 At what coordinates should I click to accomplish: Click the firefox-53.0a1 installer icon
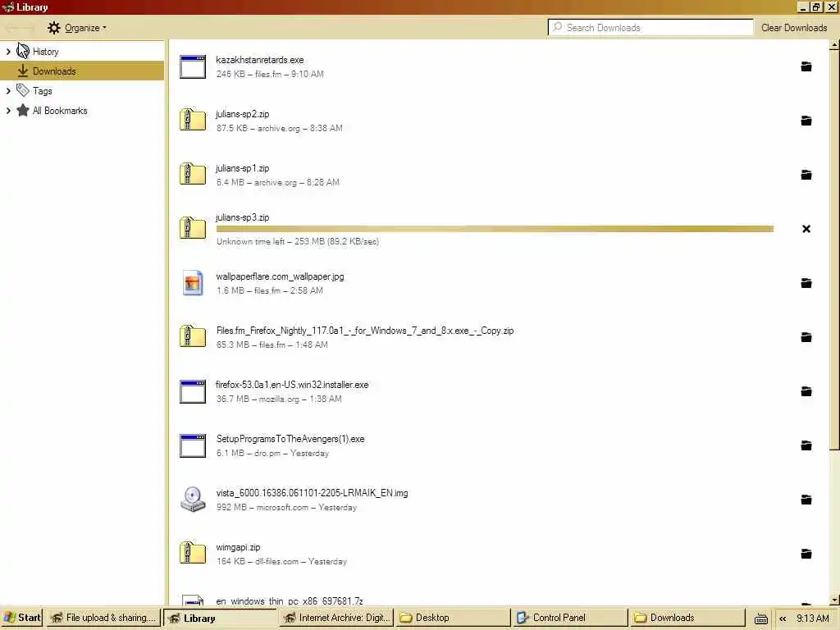coord(192,391)
